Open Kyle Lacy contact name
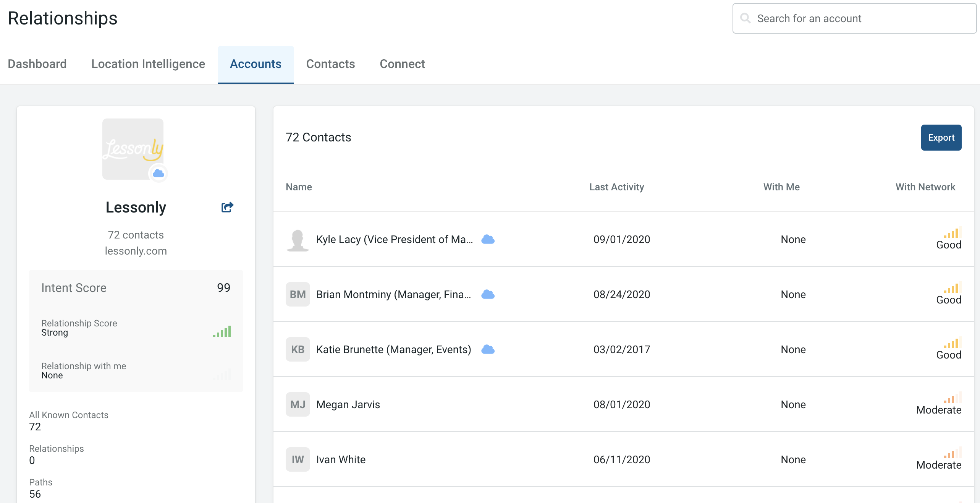980x503 pixels. (x=395, y=239)
